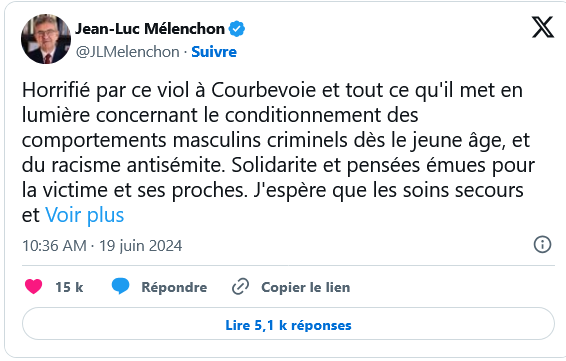Click the blue reply speech bubble icon

click(121, 287)
